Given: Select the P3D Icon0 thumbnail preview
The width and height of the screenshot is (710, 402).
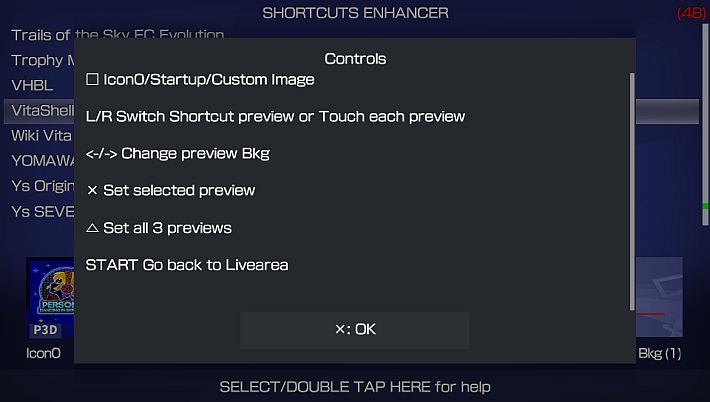Looking at the screenshot, I should tap(51, 298).
